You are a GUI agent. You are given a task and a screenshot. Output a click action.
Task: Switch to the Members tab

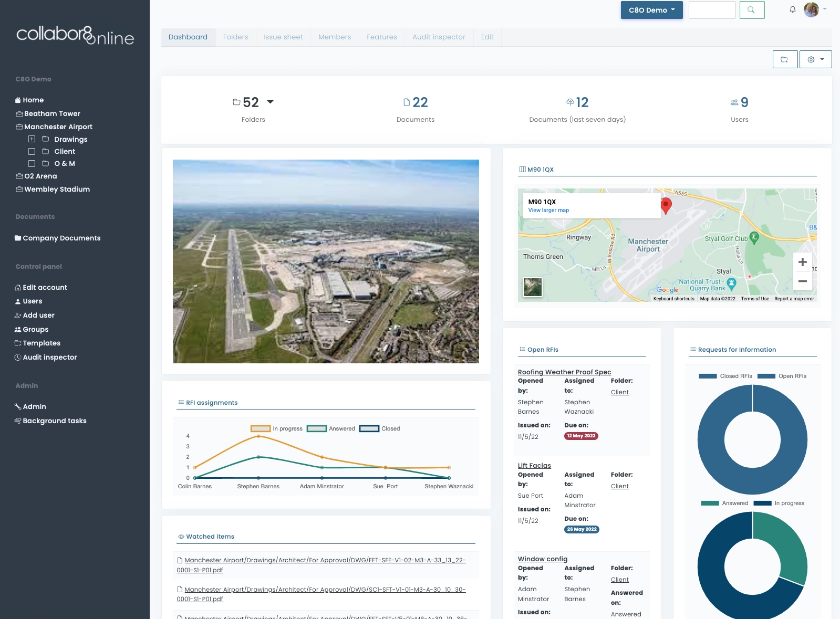(x=335, y=37)
